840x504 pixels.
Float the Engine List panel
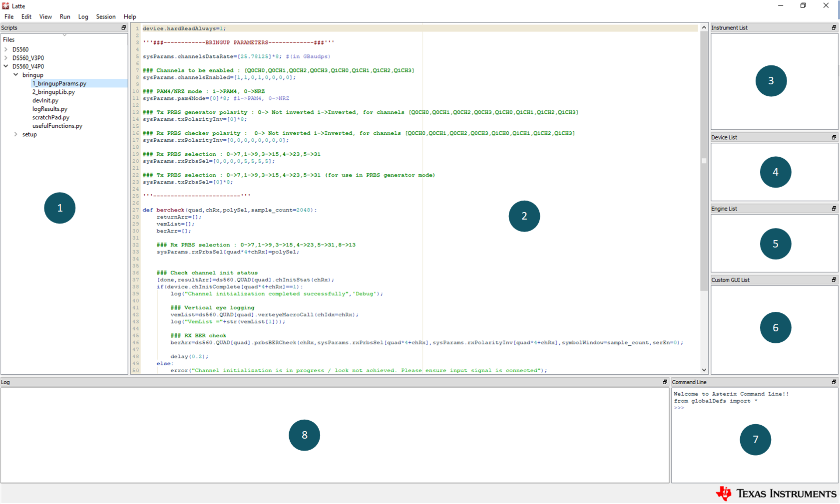point(834,208)
